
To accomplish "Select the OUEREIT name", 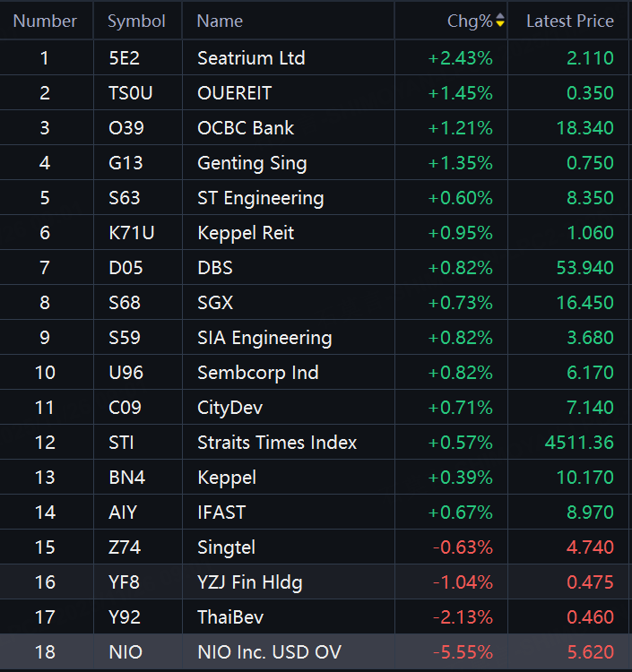I will [x=234, y=93].
